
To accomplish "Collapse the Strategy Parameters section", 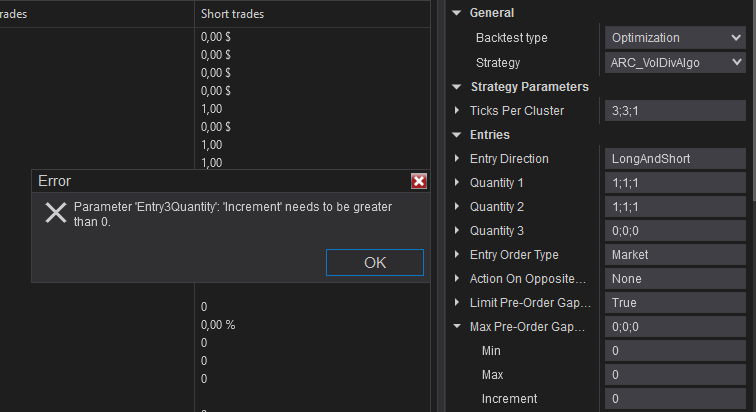I will pyautogui.click(x=457, y=87).
